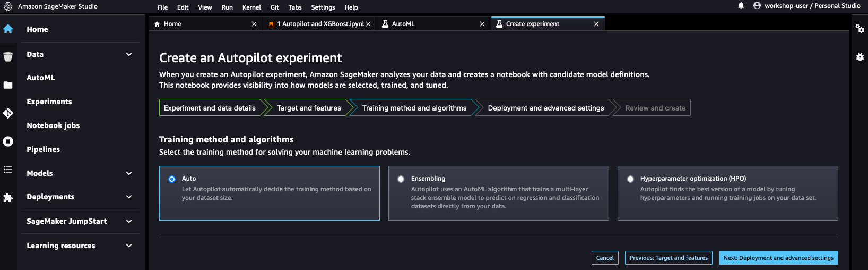The height and width of the screenshot is (270, 868).
Task: Expand the SageMaker JumpStart chevron
Action: (129, 221)
